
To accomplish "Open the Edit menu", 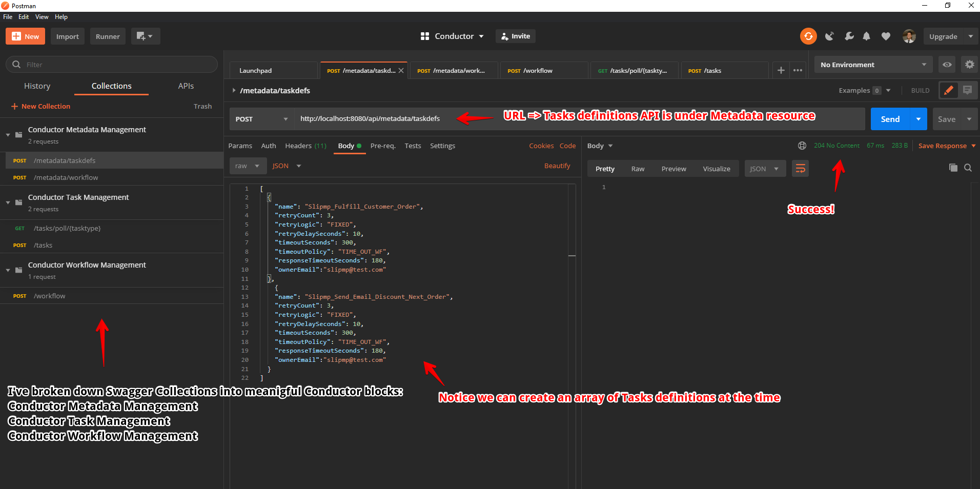I will coord(24,17).
